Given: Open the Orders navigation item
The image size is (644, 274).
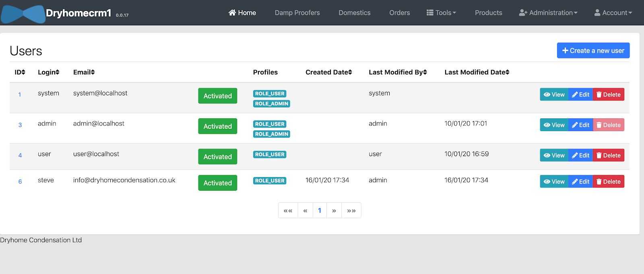Looking at the screenshot, I should 399,13.
